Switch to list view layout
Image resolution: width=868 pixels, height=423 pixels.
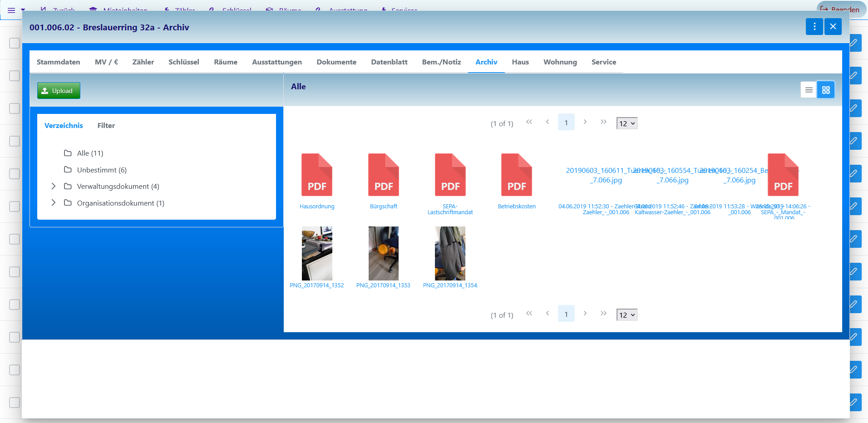(x=809, y=90)
